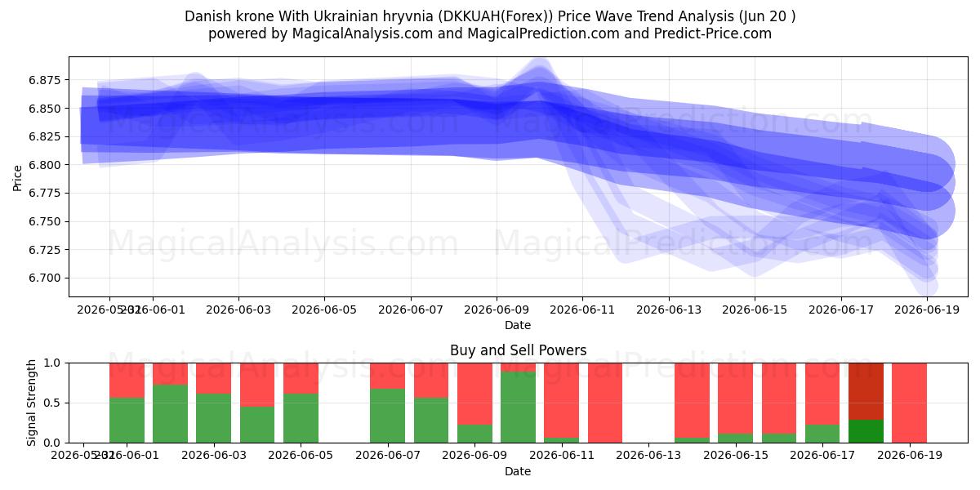Click the red bar for 2026-06-12
The width and height of the screenshot is (980, 490).
click(605, 403)
